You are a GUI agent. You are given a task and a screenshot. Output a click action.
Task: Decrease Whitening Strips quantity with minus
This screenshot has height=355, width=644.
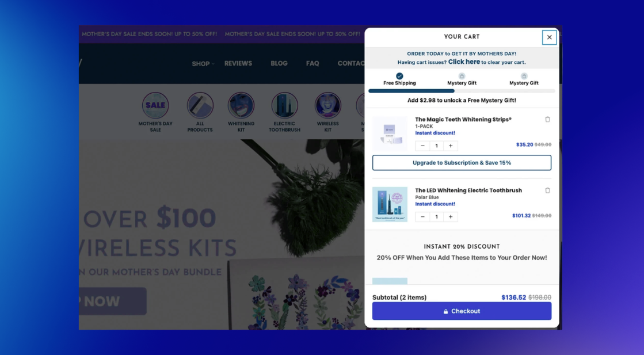pos(422,146)
